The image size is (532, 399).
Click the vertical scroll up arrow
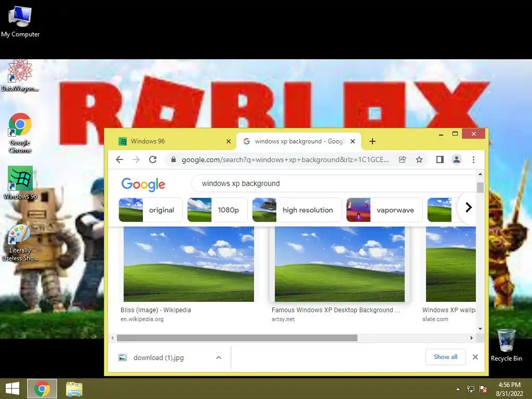click(480, 174)
